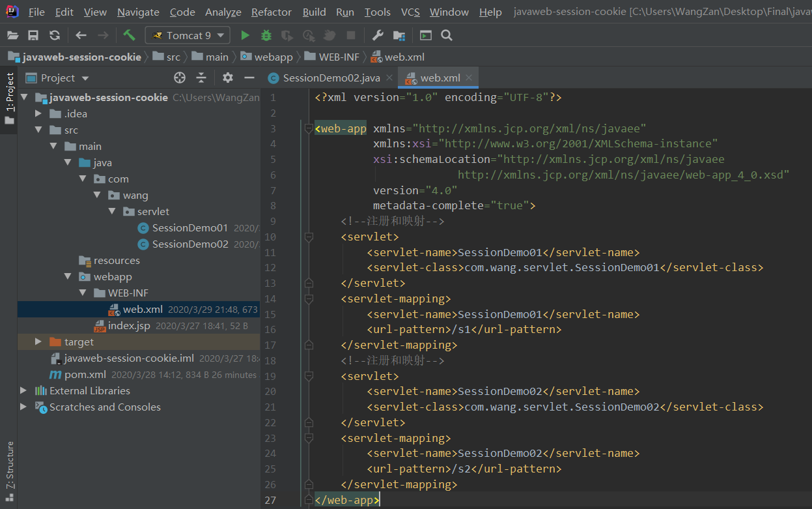The height and width of the screenshot is (509, 812).
Task: Open the Tomcat 9 run configuration dropdown
Action: (x=188, y=35)
